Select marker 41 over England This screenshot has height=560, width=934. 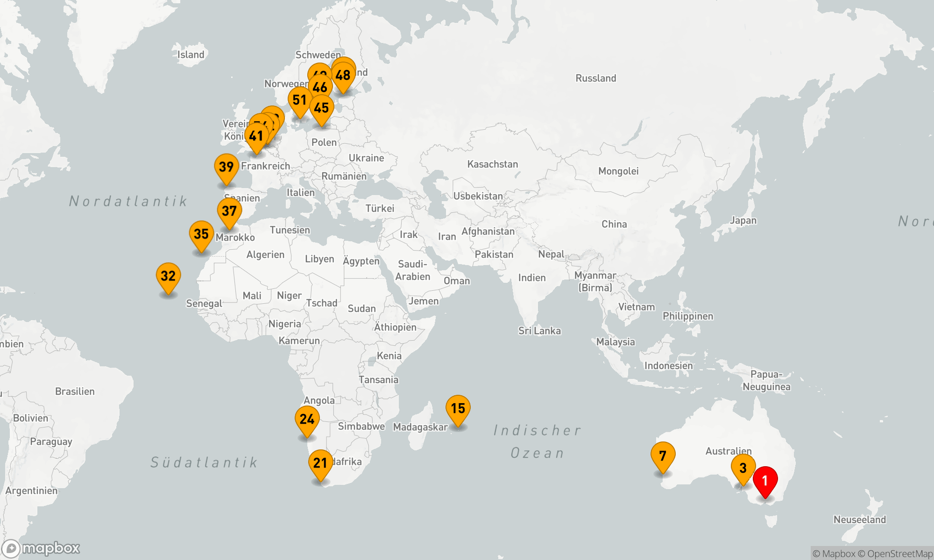tap(256, 136)
